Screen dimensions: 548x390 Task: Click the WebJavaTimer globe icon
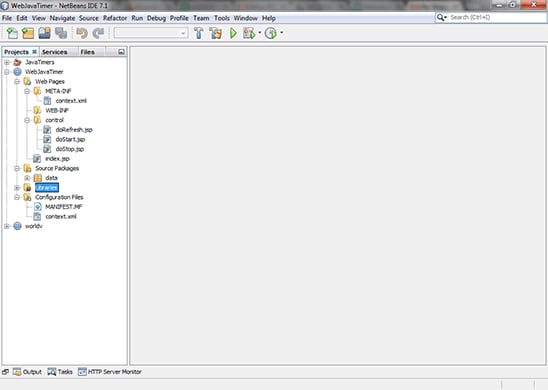17,72
